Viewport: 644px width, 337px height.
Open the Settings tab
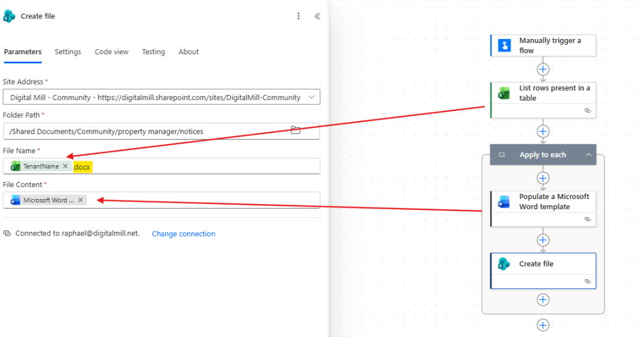click(68, 52)
